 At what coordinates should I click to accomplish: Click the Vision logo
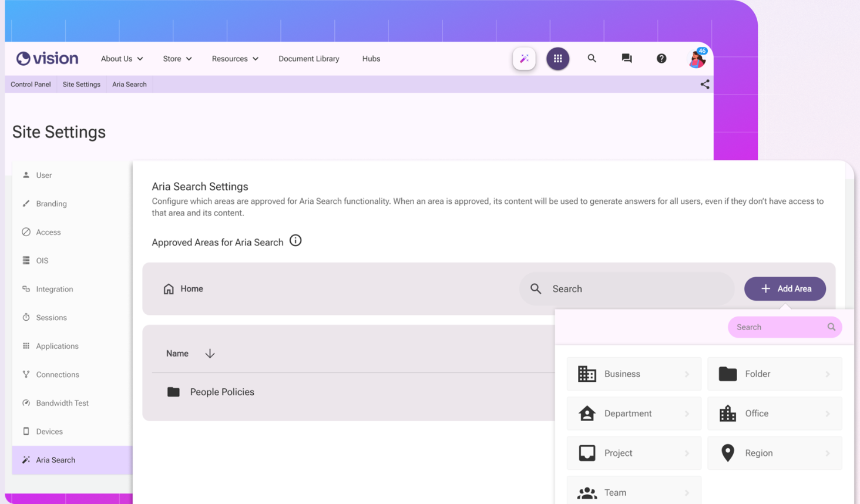47,59
